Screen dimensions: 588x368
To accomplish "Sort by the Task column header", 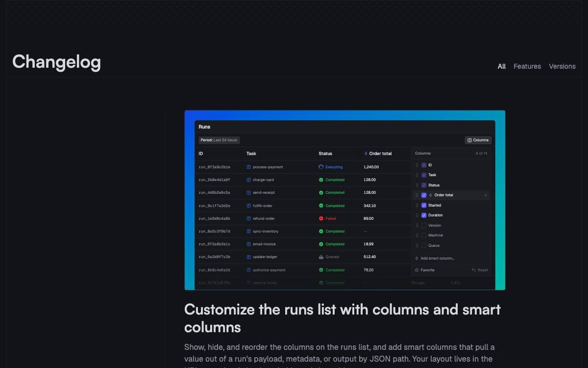I will [251, 154].
